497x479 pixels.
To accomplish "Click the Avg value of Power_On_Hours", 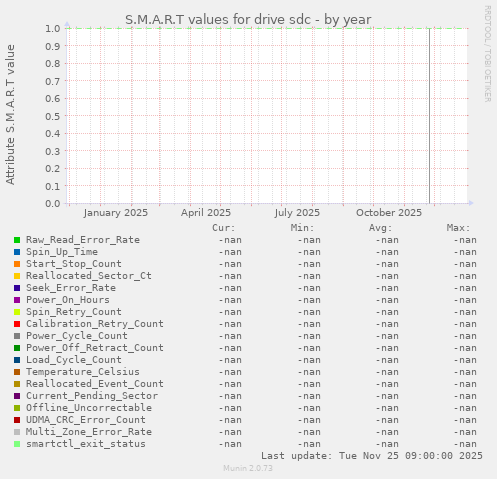I will pos(387,300).
